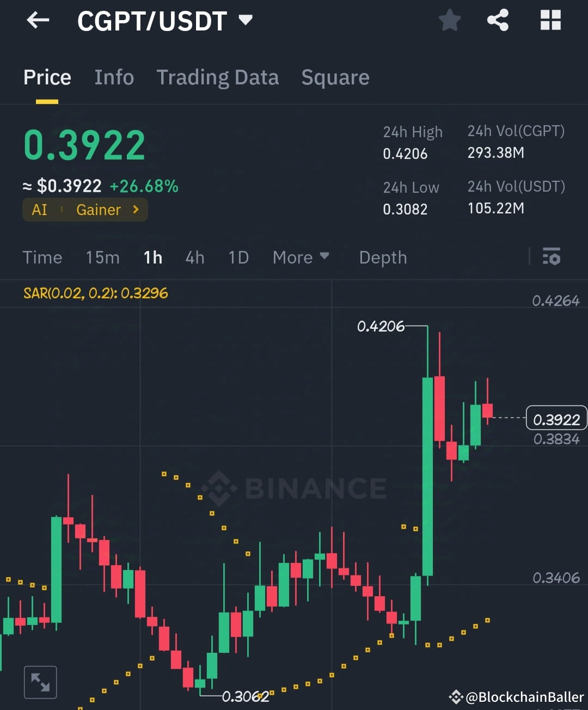Open the CGPT/USDT pair selector dropdown

click(x=245, y=20)
